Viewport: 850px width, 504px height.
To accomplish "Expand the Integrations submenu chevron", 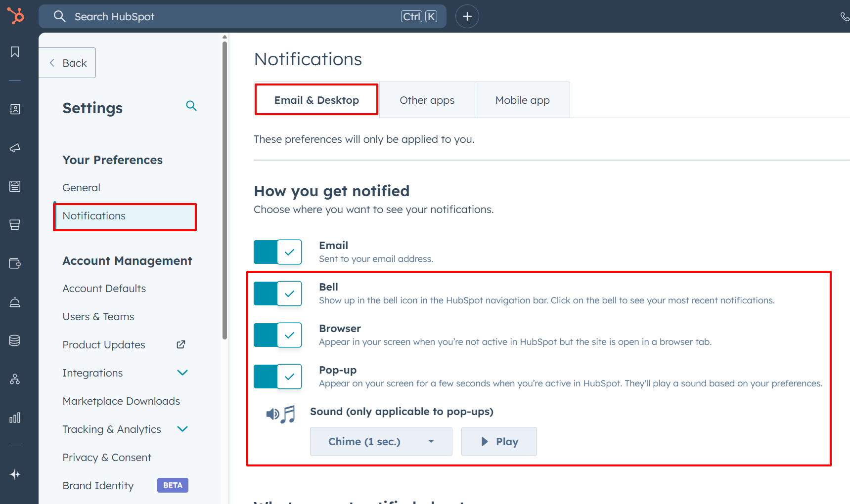I will (182, 373).
